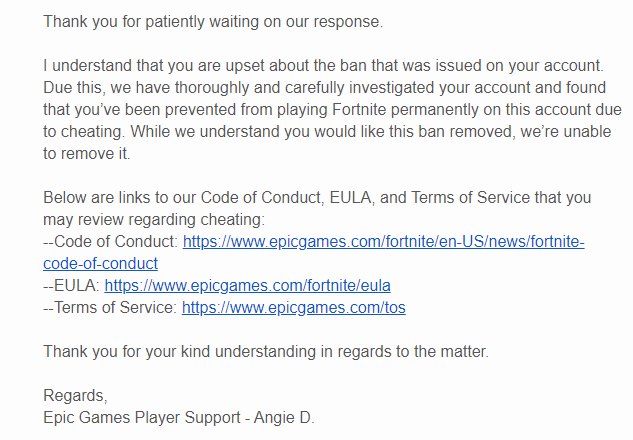Click the line starting "Below are links to our"

(317, 199)
